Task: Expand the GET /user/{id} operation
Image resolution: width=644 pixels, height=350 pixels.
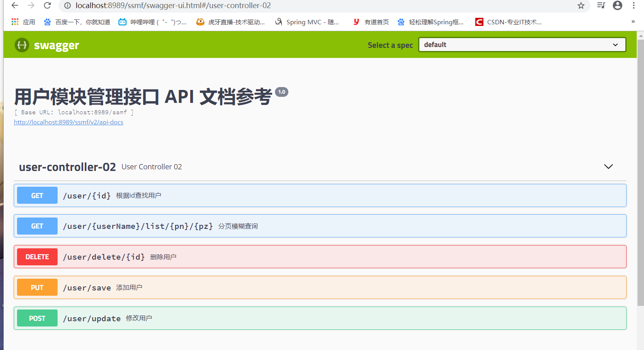Action: pos(320,196)
